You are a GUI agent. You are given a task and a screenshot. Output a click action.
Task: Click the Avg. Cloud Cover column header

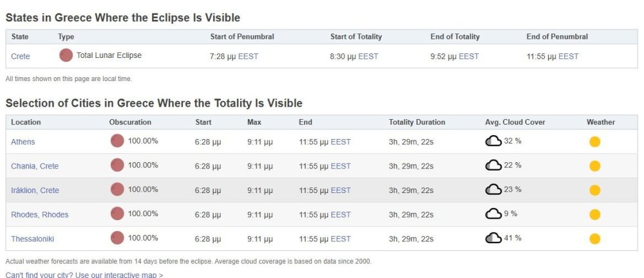pyautogui.click(x=514, y=122)
